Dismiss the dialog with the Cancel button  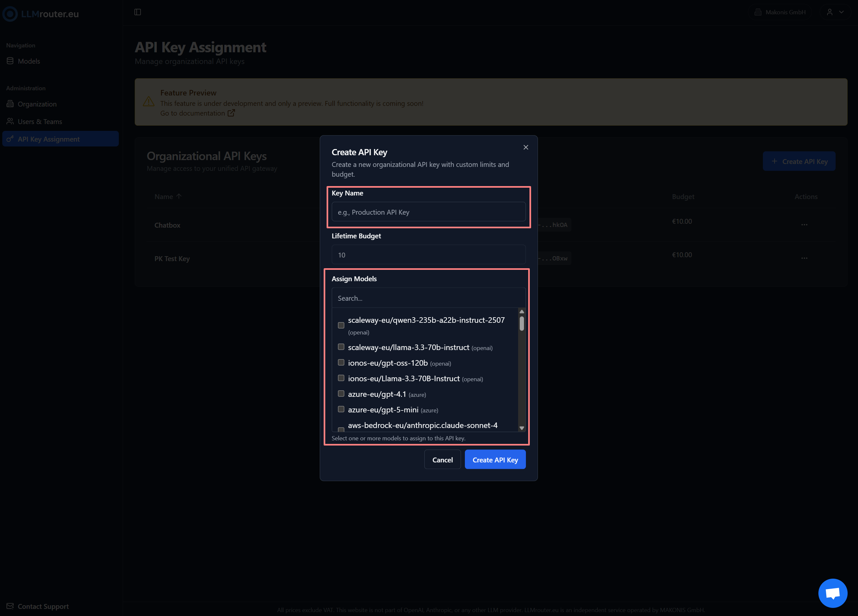point(442,459)
